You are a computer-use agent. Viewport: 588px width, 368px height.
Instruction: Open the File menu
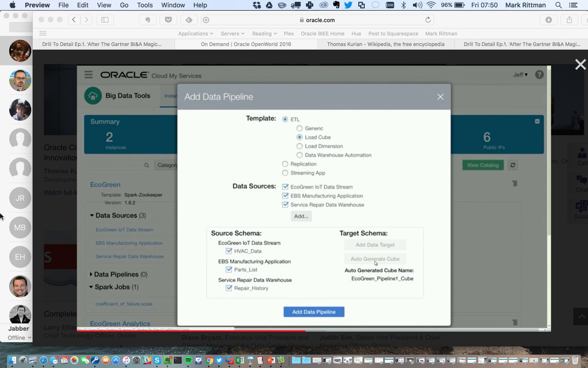(64, 5)
